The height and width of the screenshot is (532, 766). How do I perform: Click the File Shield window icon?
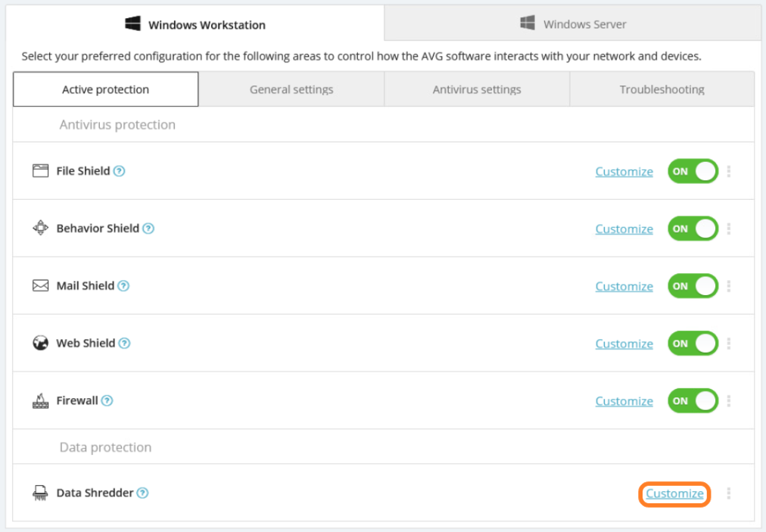coord(41,171)
